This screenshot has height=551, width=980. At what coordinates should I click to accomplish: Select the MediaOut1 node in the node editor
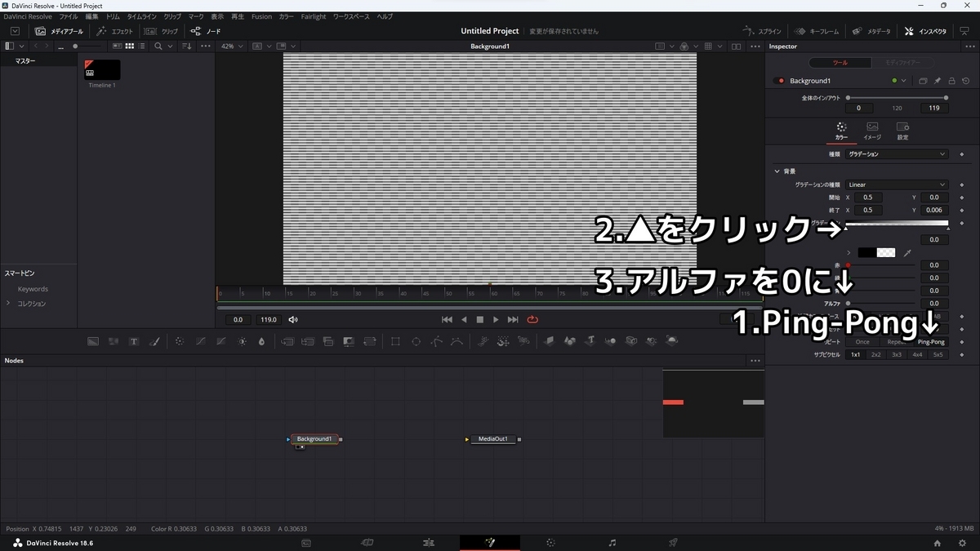tap(491, 438)
